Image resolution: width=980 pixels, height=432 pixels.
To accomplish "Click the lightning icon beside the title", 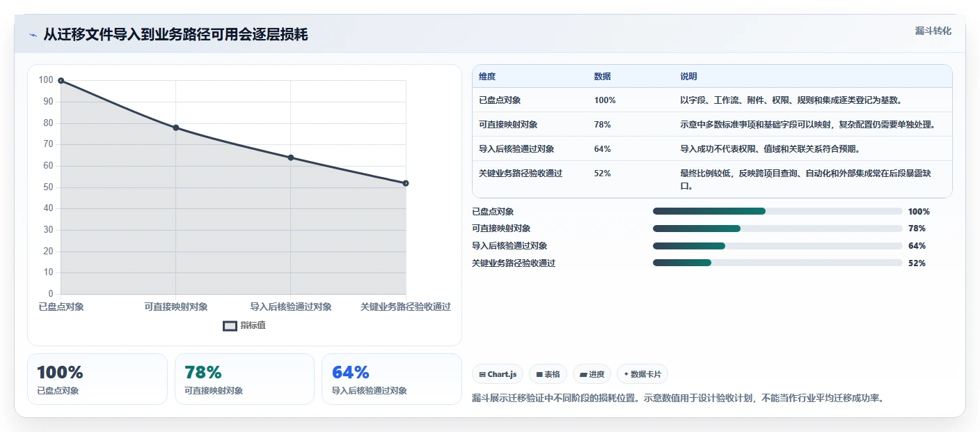I will (x=33, y=35).
